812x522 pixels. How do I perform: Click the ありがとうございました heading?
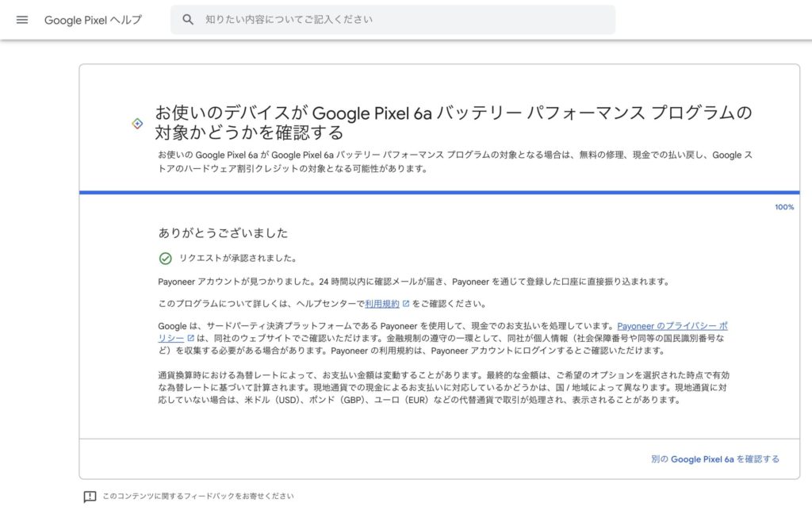[223, 233]
